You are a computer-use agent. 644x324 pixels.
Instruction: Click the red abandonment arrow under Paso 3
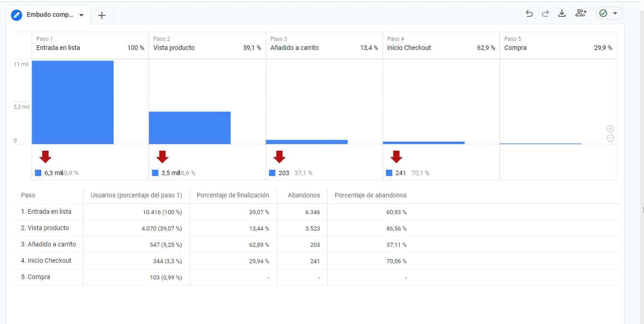coord(279,157)
